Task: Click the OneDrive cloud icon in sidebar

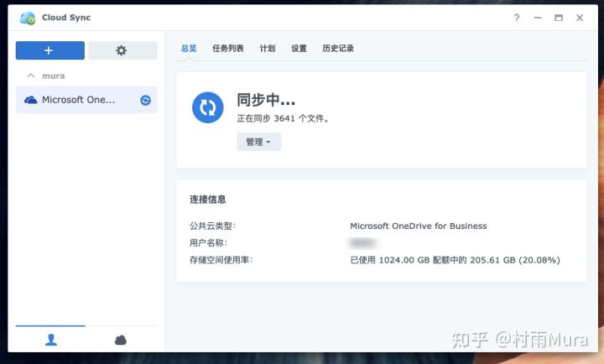Action: coord(31,100)
